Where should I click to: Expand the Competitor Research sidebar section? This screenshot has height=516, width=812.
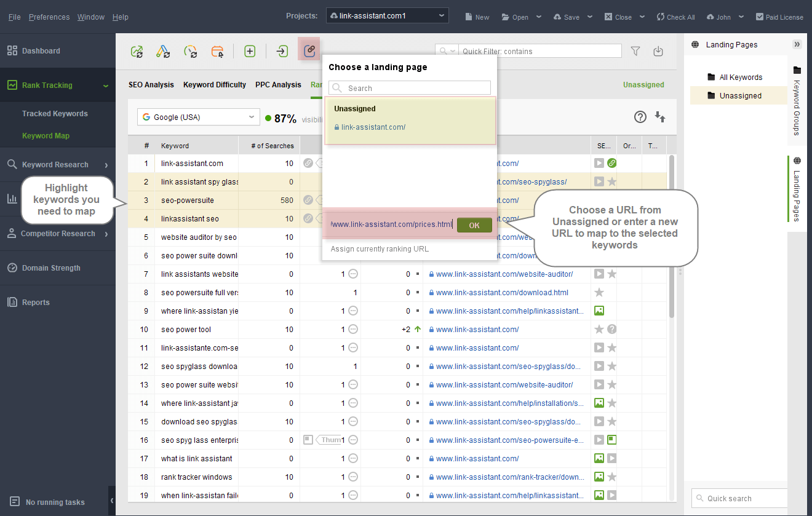(x=106, y=234)
